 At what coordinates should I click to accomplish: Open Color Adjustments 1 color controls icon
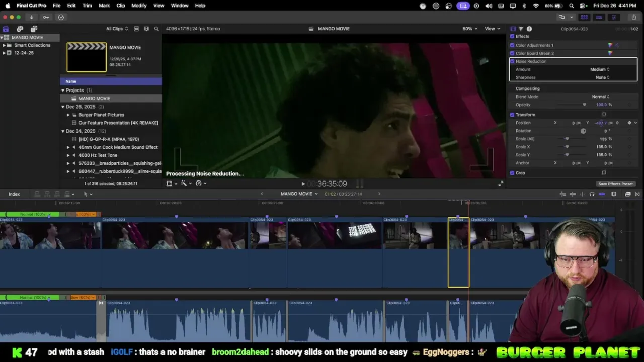pos(610,45)
